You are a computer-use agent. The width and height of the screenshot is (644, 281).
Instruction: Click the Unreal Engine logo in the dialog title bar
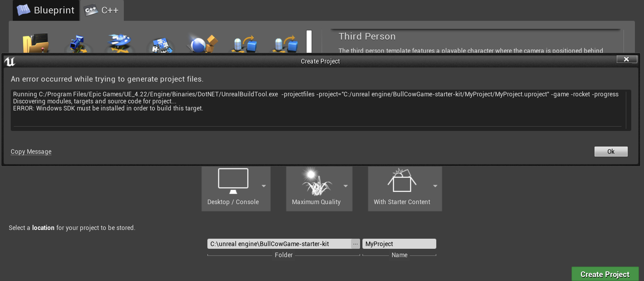click(x=10, y=61)
